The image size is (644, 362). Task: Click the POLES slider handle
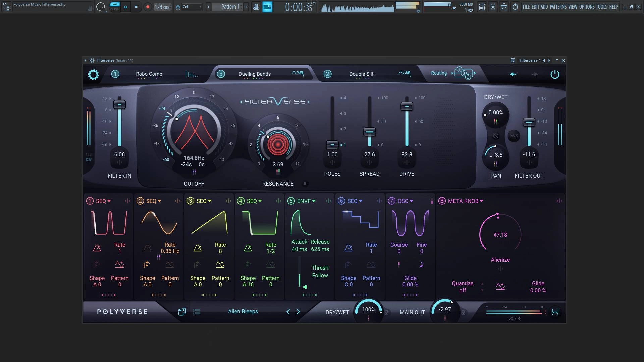coord(332,145)
